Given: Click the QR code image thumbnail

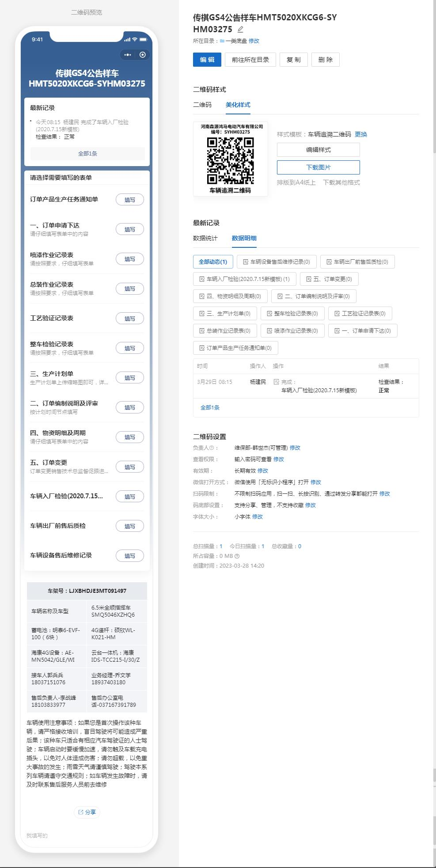Looking at the screenshot, I should [x=230, y=159].
